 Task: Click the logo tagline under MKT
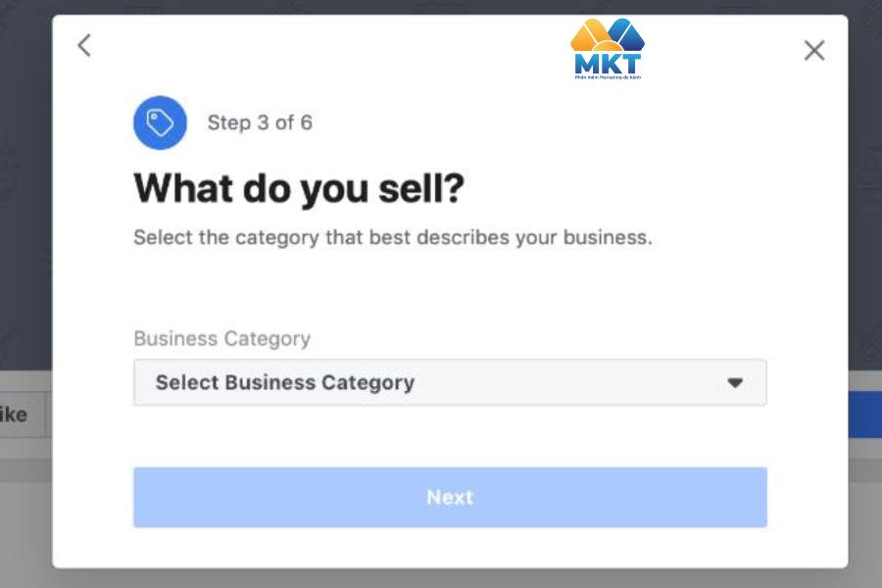608,77
